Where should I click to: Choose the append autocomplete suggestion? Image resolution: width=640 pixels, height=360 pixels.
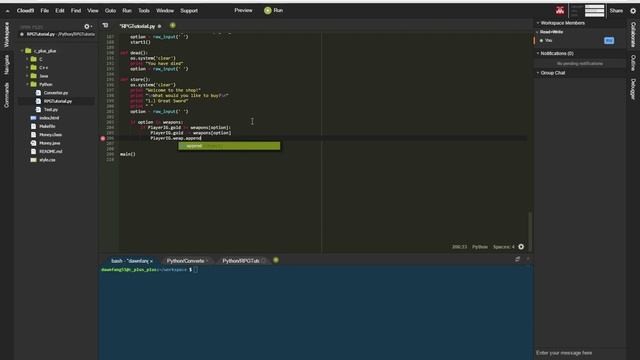[229, 146]
